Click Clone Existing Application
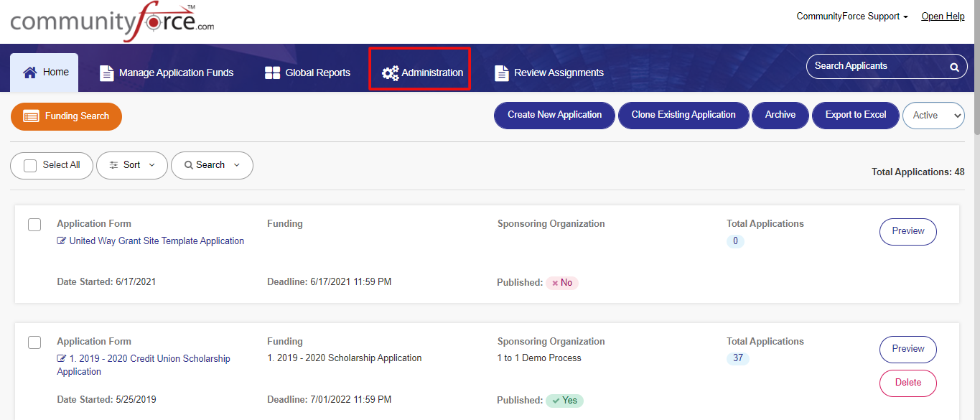This screenshot has height=420, width=980. (683, 116)
